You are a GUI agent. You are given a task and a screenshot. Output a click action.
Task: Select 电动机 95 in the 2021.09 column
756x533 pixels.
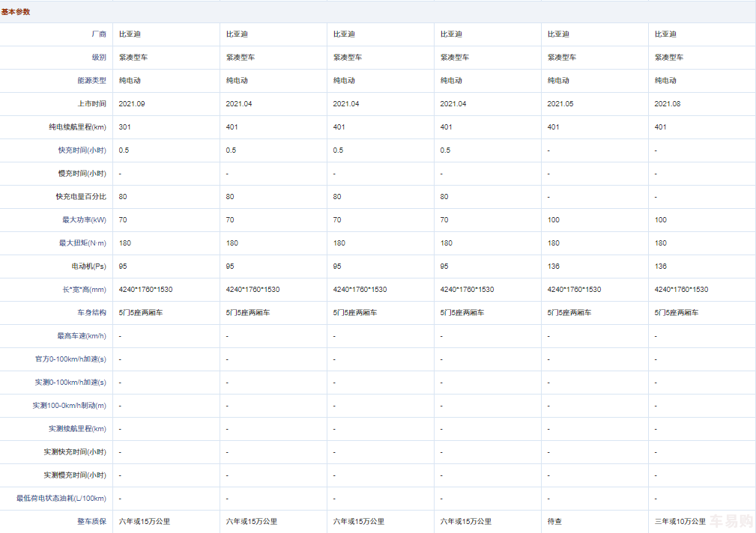(123, 266)
